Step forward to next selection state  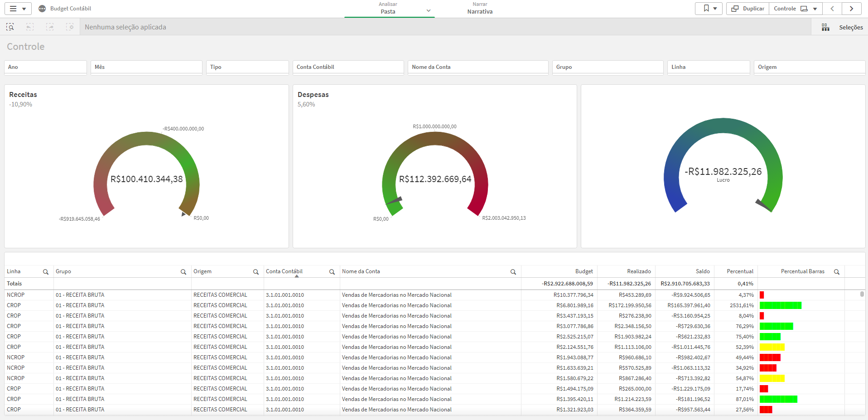(x=50, y=27)
